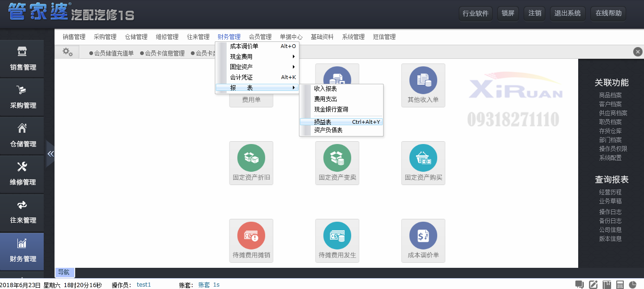Open the 会员管理 menu

(x=260, y=37)
